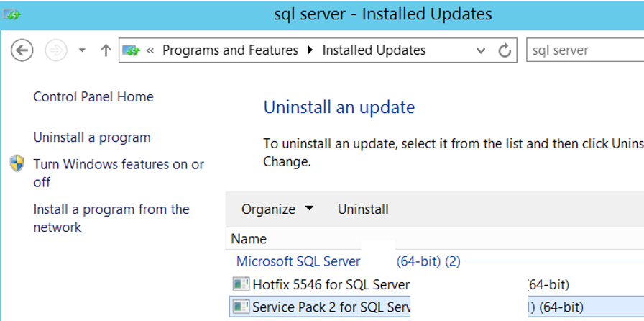The height and width of the screenshot is (321, 644).
Task: Click the address bar Control Panel icon
Action: [132, 50]
